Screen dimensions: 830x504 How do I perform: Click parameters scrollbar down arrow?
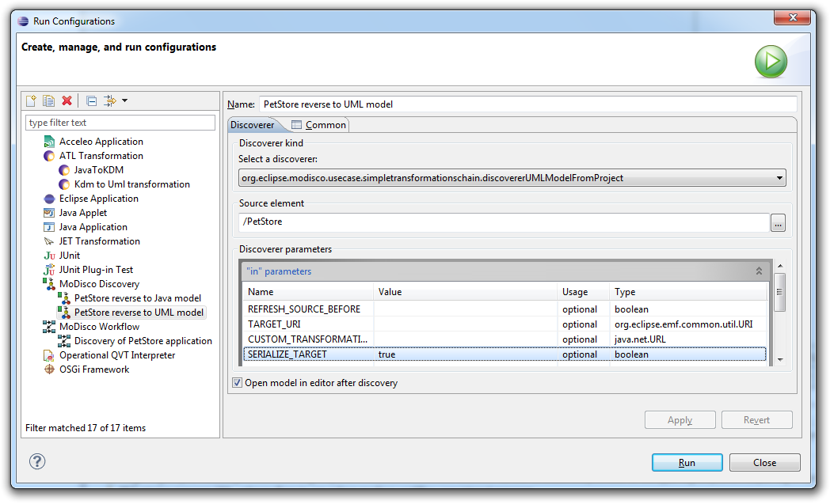tap(780, 360)
